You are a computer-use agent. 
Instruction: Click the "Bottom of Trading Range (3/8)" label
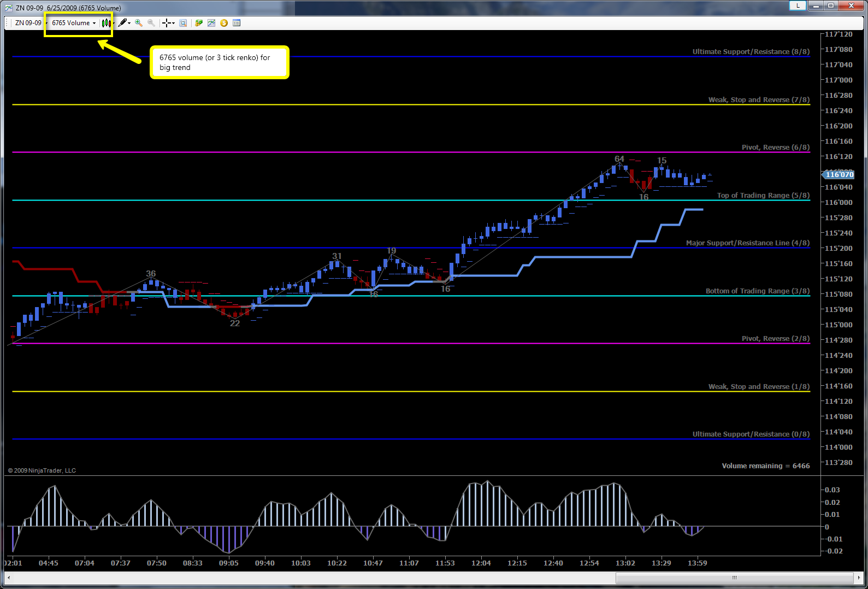coord(758,291)
